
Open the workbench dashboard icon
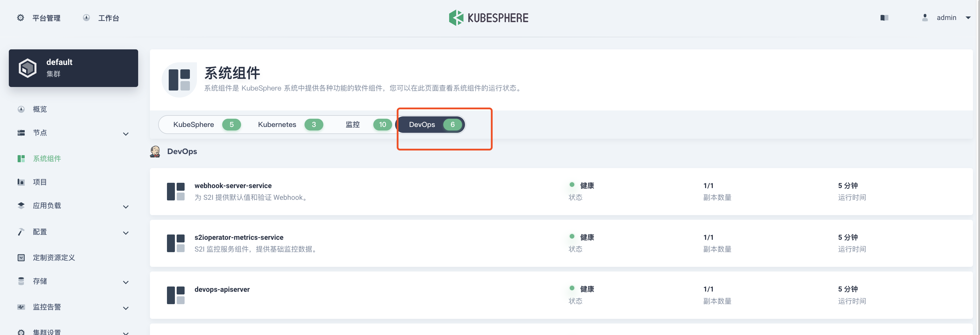(x=86, y=18)
